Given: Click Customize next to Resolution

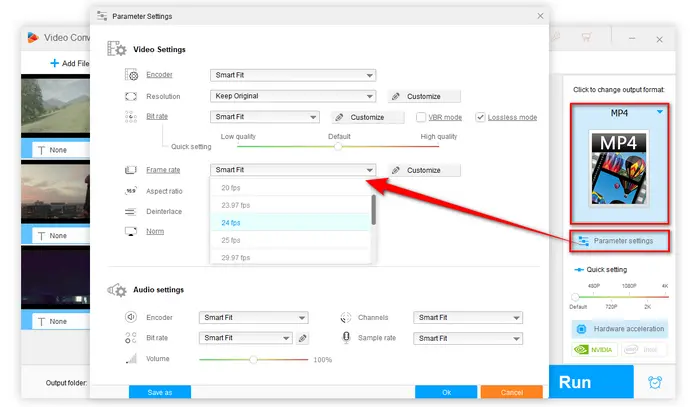Looking at the screenshot, I should tap(424, 96).
